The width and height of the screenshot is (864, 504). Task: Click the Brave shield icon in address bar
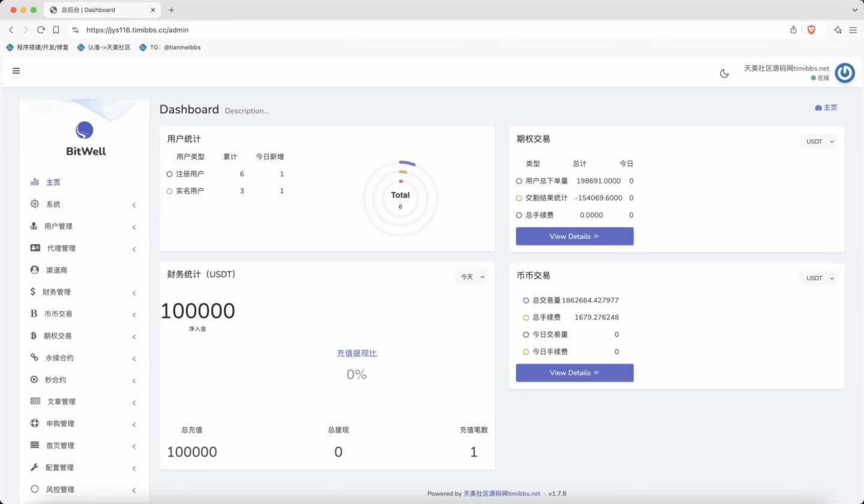[x=811, y=30]
